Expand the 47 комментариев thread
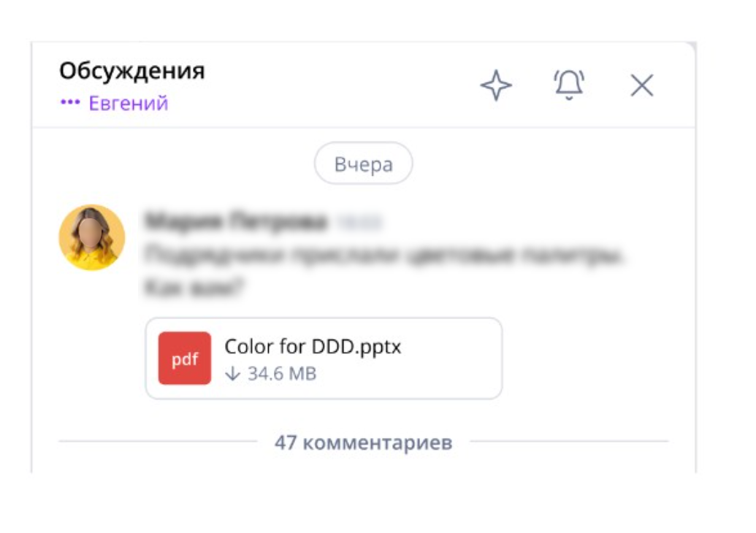Image resolution: width=756 pixels, height=533 pixels. pos(363,442)
